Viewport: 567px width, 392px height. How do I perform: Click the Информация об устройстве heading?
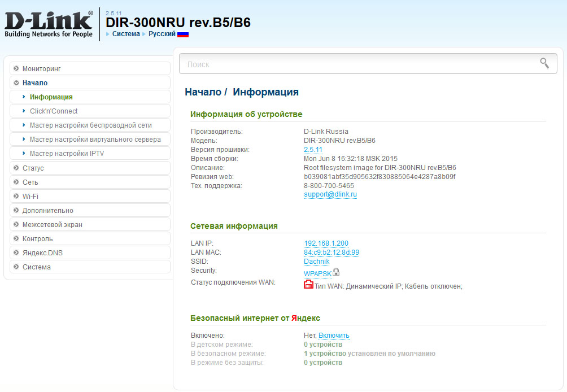point(246,114)
